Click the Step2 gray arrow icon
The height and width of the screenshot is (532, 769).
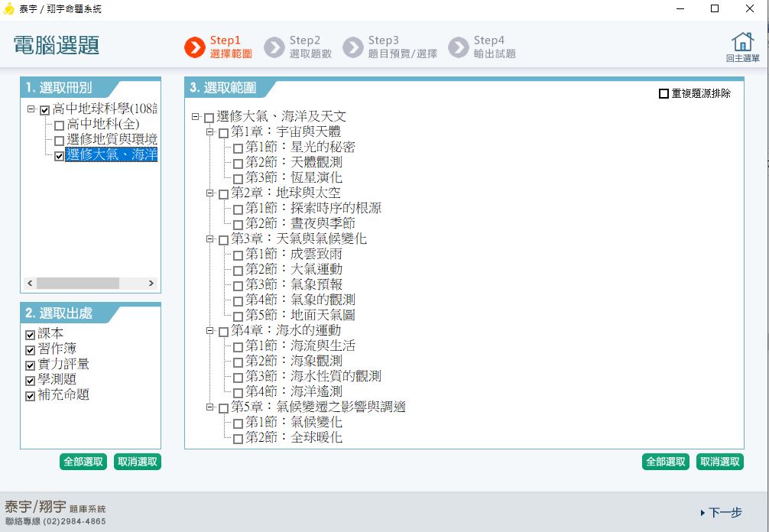(274, 47)
